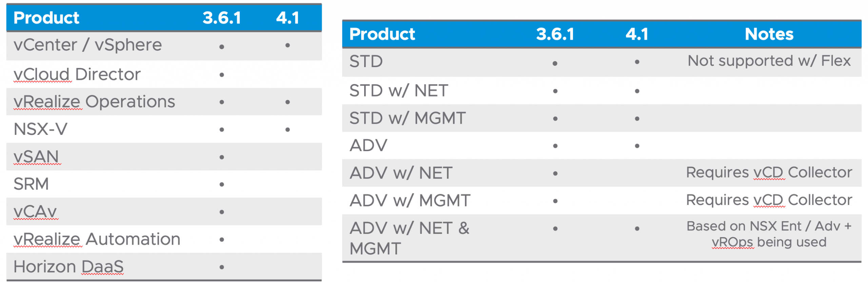The width and height of the screenshot is (868, 287).
Task: Select the vRealize Automation cell
Action: pyautogui.click(x=97, y=239)
